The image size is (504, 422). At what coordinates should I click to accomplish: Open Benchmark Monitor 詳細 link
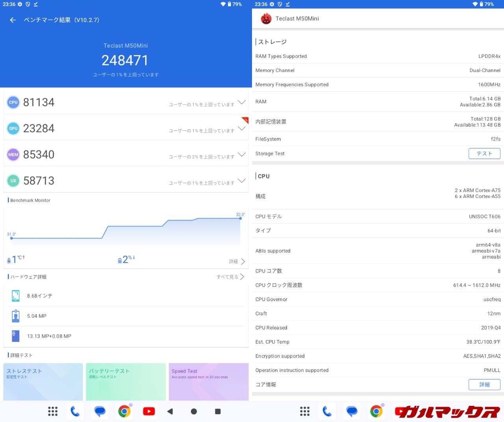pyautogui.click(x=237, y=261)
